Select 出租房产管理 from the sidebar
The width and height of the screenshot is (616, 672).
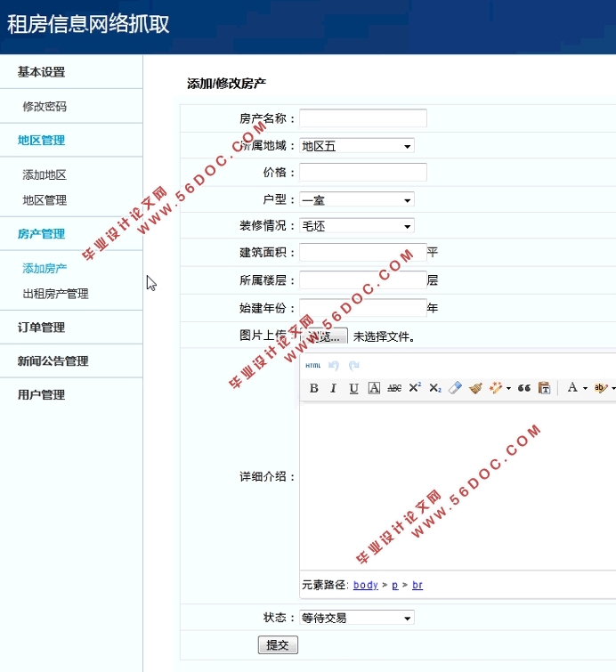pyautogui.click(x=55, y=294)
